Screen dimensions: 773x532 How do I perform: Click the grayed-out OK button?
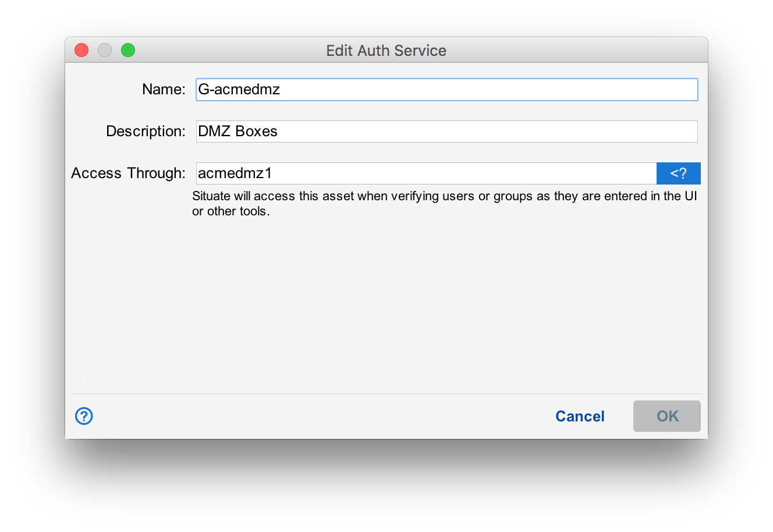tap(666, 416)
